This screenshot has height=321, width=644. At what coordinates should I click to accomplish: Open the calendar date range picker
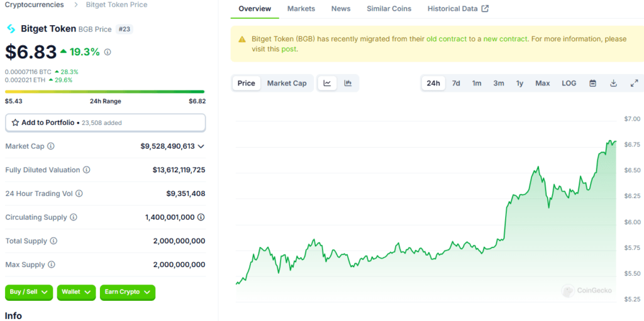pos(592,84)
